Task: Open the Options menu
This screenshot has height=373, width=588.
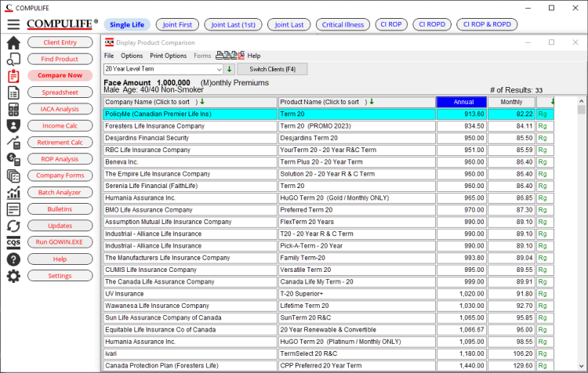Action: [x=132, y=56]
